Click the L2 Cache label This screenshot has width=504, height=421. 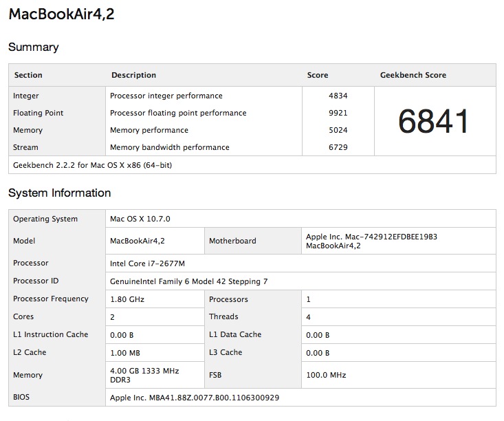pyautogui.click(x=30, y=352)
